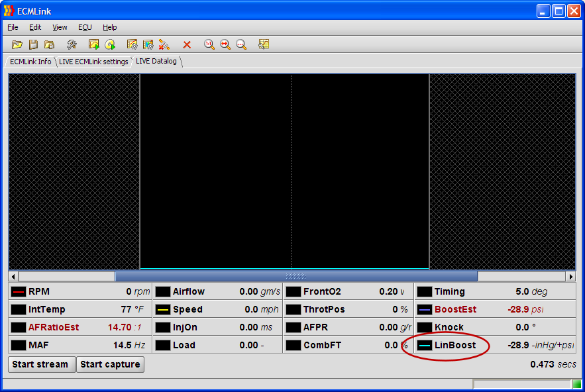Click the save disk icon in toolbar
Image resolution: width=585 pixels, height=392 pixels.
coord(33,44)
